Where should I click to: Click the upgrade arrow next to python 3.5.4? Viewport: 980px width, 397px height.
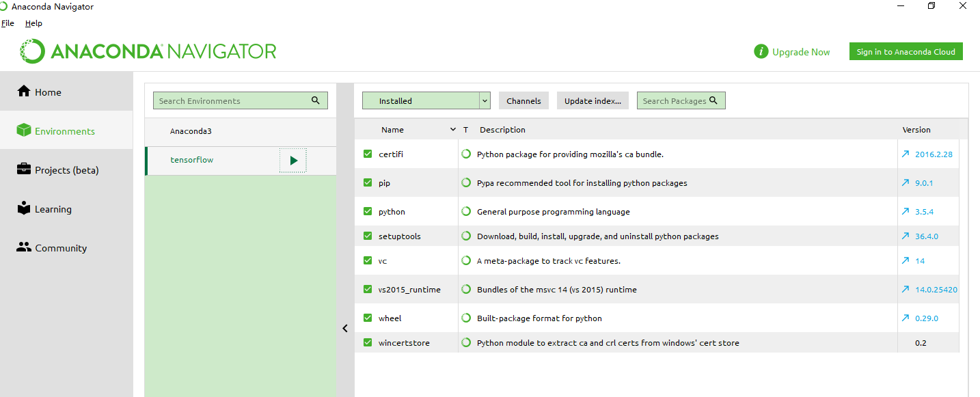906,212
